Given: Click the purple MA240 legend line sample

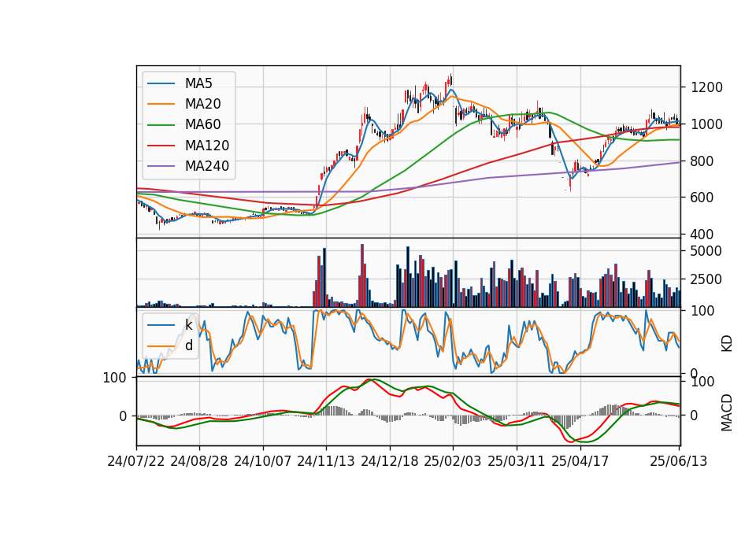Looking at the screenshot, I should [x=161, y=166].
